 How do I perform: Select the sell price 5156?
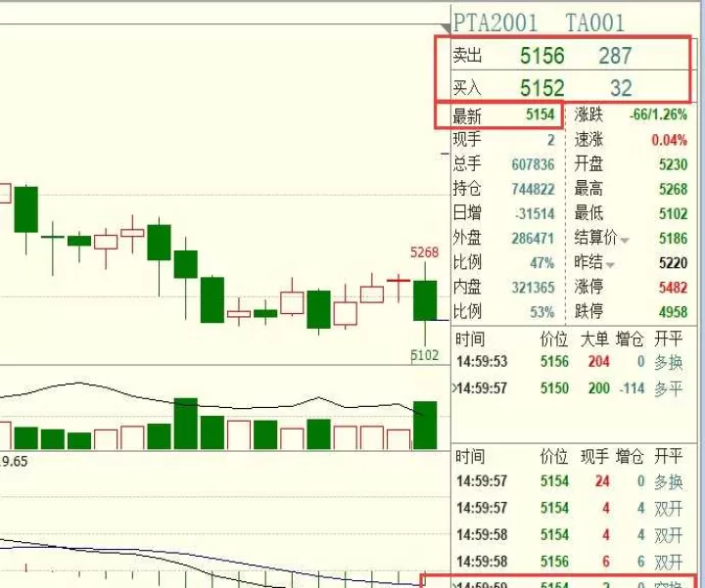pos(541,56)
